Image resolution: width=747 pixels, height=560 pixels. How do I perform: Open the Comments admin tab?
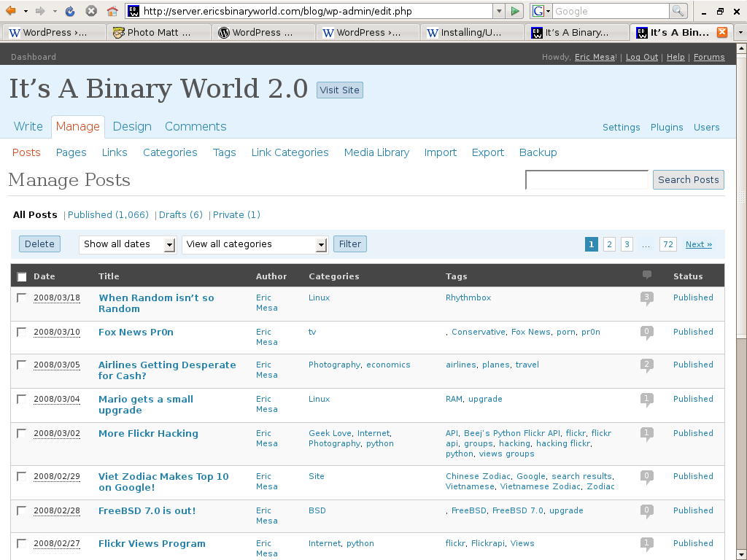(x=196, y=127)
